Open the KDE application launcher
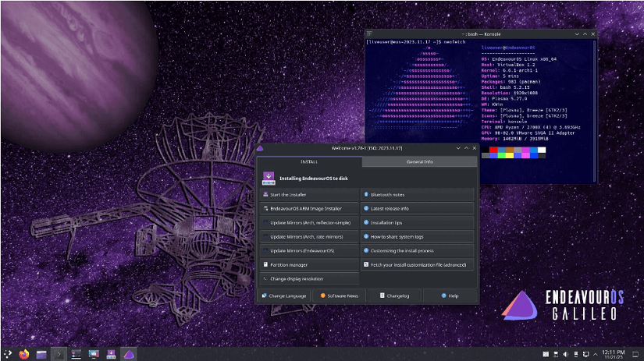The width and height of the screenshot is (644, 361). point(7,354)
